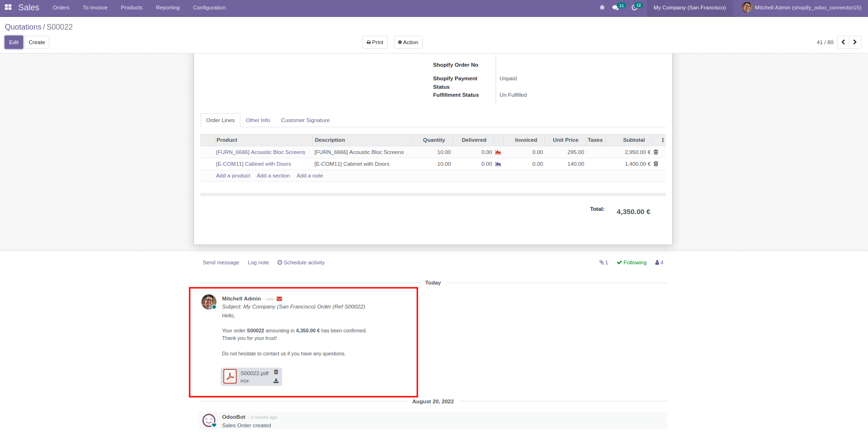Click Add a section link
The height and width of the screenshot is (446, 868).
click(x=273, y=176)
